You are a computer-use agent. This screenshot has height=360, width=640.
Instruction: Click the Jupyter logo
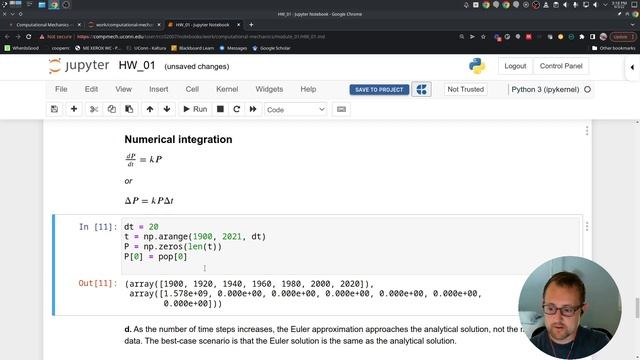[79, 66]
